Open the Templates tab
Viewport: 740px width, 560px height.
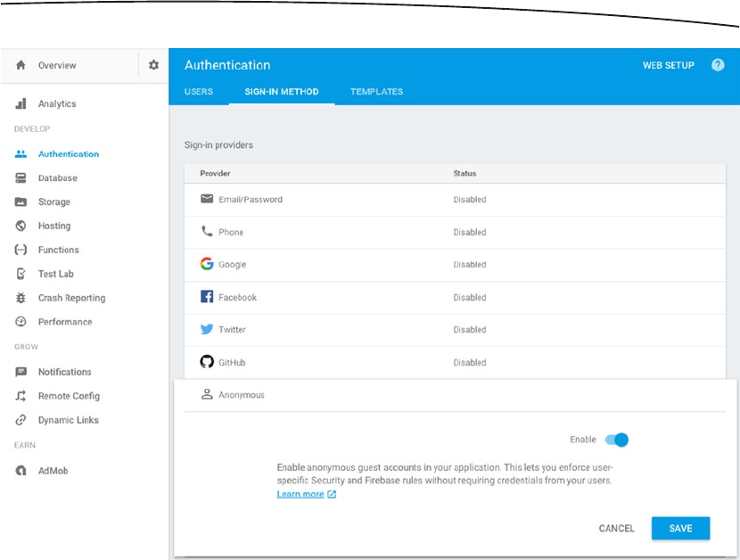pyautogui.click(x=376, y=92)
